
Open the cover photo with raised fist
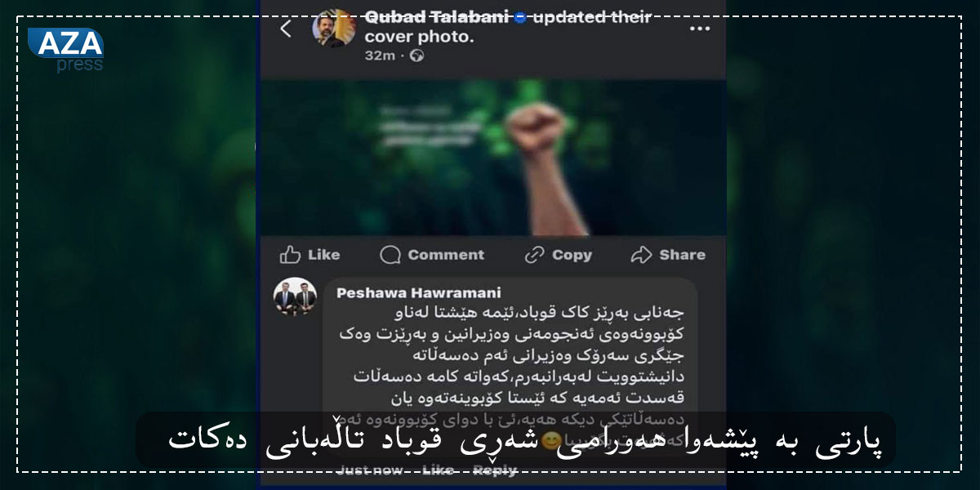[x=491, y=157]
